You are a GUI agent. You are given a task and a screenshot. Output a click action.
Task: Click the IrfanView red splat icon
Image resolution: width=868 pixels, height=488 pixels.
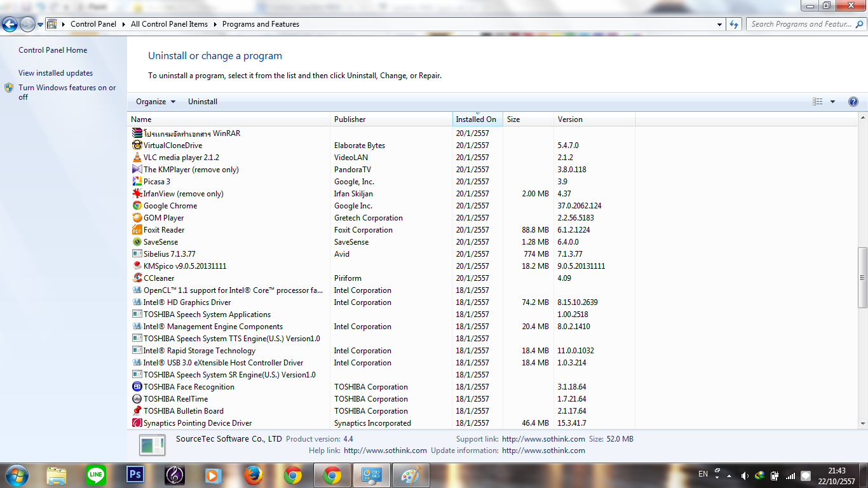137,194
